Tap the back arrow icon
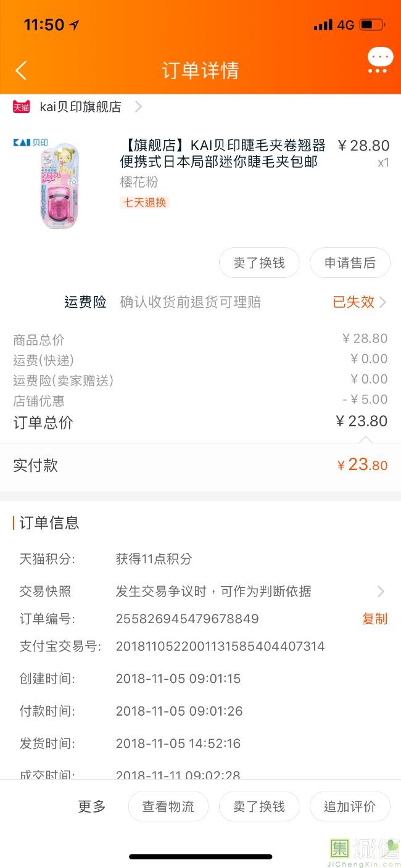This screenshot has height=868, width=401. click(x=21, y=70)
